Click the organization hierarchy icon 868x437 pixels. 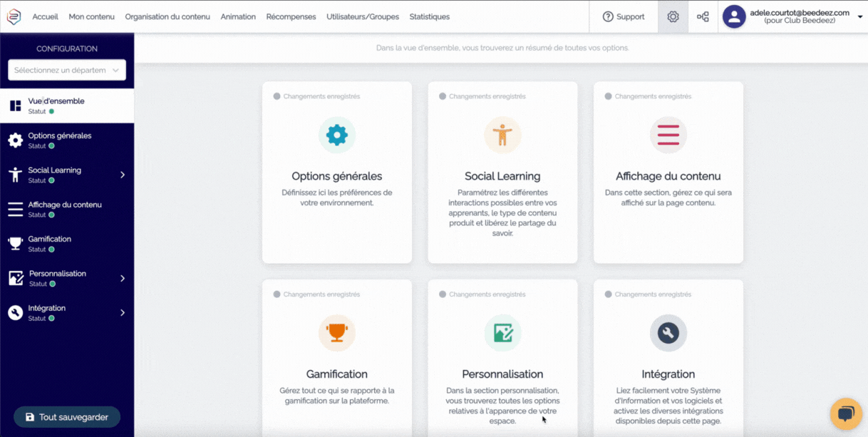pos(703,17)
